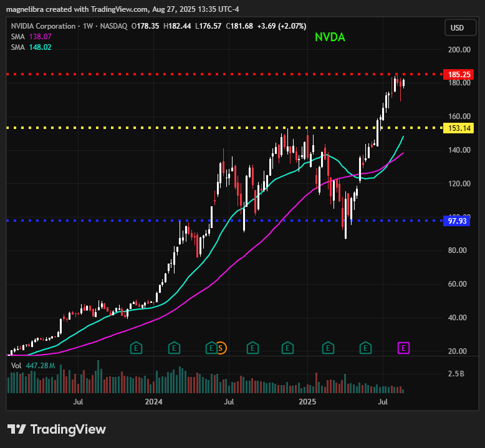
Task: Click the 120.00 price axis label
Action: pos(459,184)
